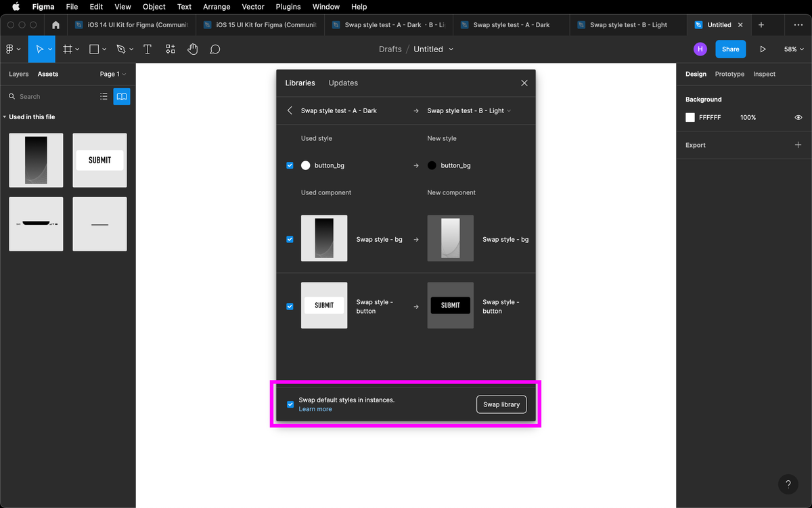Select the Frame tool
812x508 pixels.
[68, 49]
